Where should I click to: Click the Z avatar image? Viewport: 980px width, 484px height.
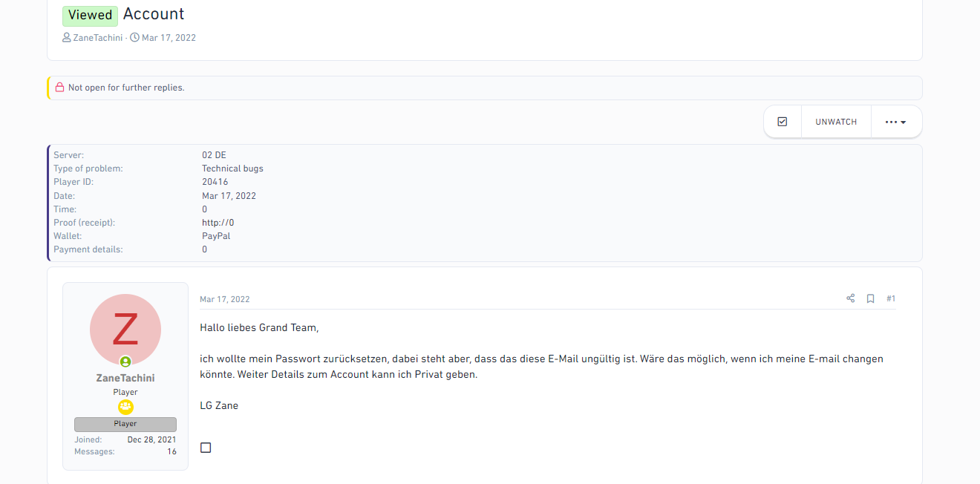125,330
